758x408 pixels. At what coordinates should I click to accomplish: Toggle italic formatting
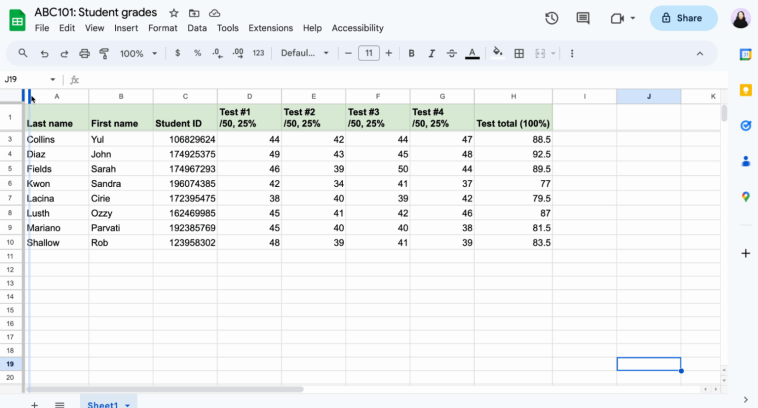pyautogui.click(x=431, y=53)
